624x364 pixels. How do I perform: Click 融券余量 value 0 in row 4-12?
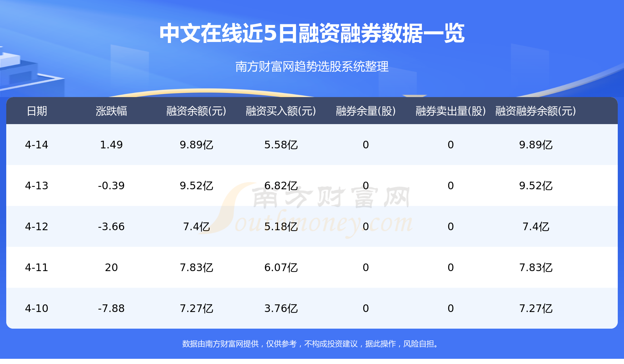click(x=366, y=227)
